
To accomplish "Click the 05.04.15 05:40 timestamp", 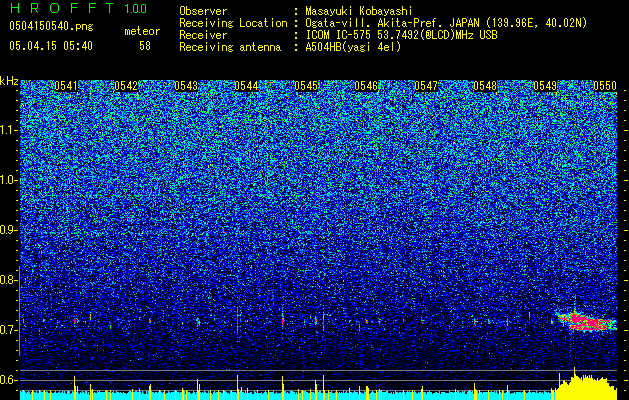I will (51, 46).
